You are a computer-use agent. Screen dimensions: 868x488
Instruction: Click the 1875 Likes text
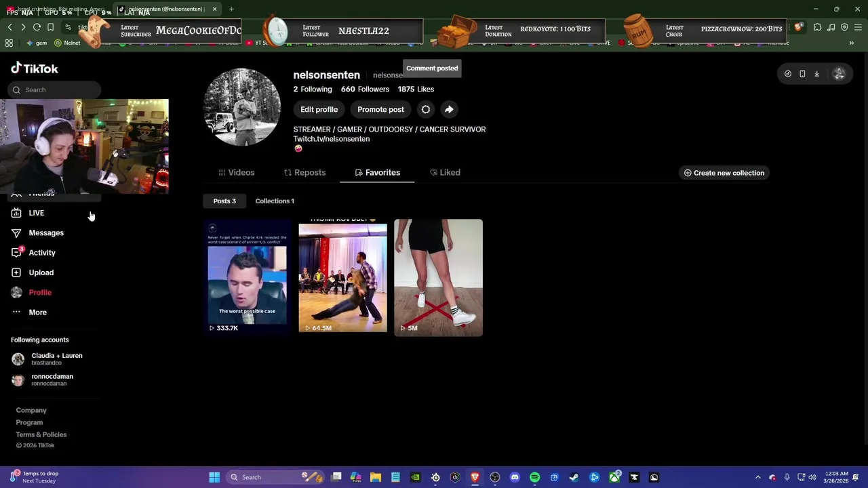tap(416, 89)
